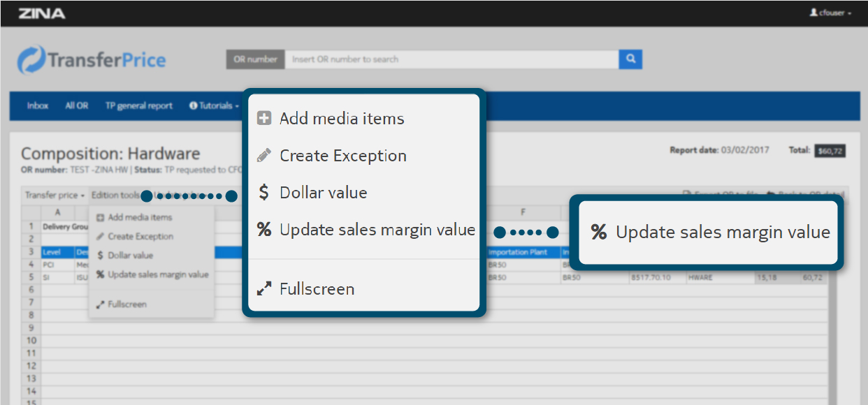Open the Transfer price dropdown
This screenshot has width=868, height=405.
click(55, 196)
